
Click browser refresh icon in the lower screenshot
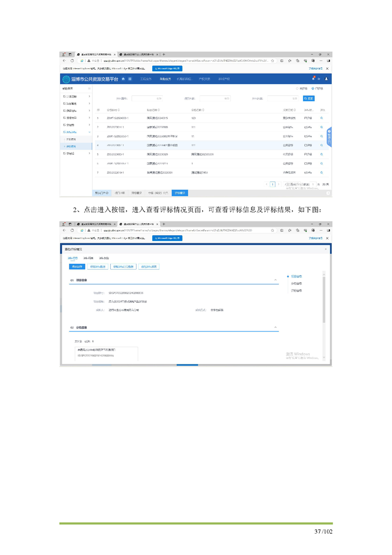point(72,231)
